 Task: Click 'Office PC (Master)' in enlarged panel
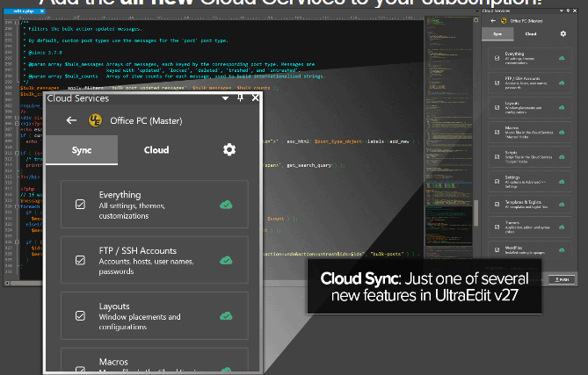pos(146,120)
